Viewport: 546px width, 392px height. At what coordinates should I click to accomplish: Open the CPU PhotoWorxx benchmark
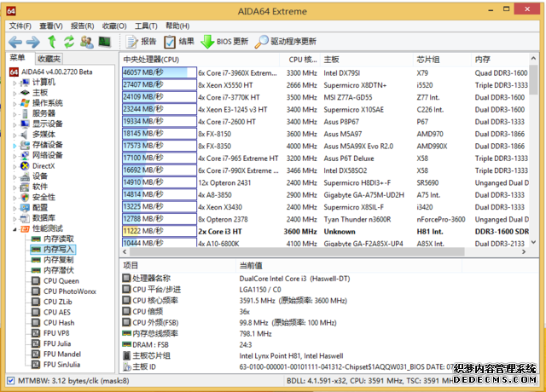[64, 291]
